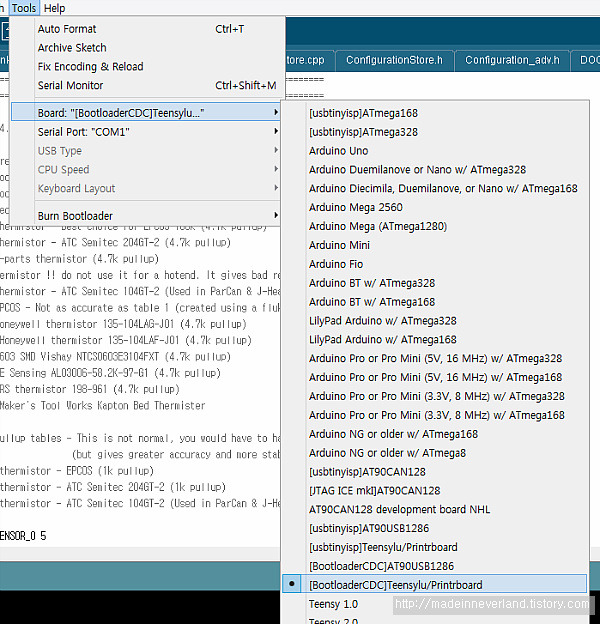This screenshot has width=600, height=624.
Task: Expand the CPU Speed submenu
Action: pos(146,170)
